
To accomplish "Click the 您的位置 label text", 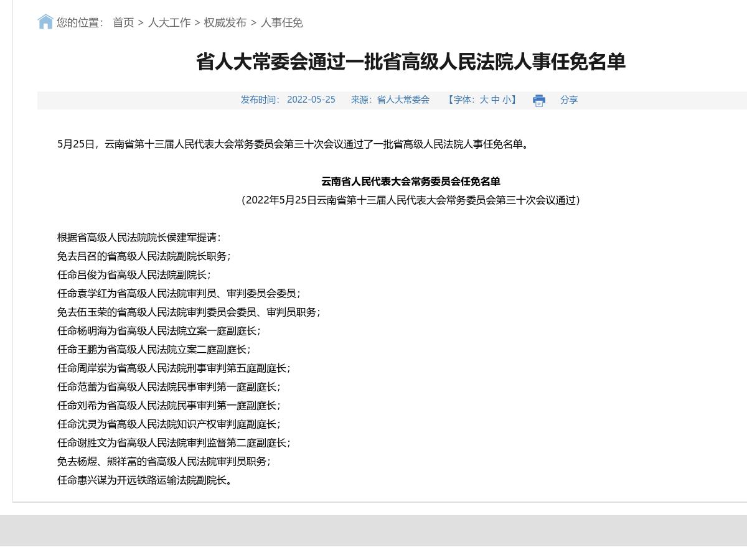I will coord(80,22).
